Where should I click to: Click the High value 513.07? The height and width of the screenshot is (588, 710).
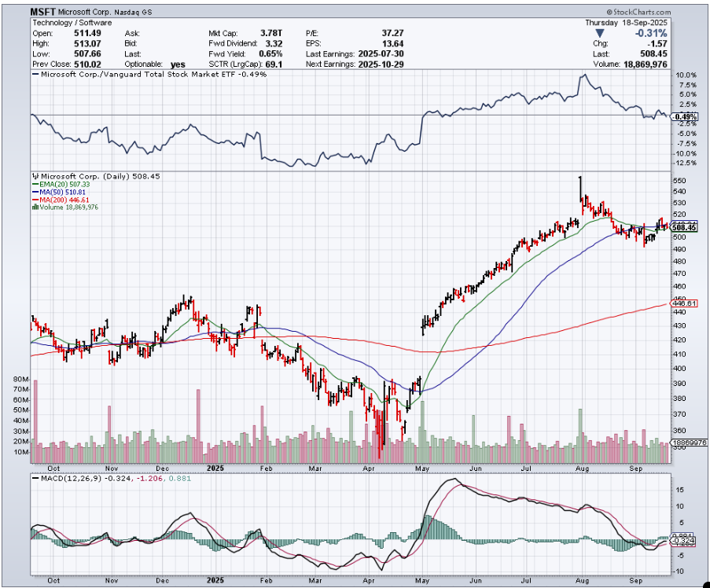click(87, 44)
